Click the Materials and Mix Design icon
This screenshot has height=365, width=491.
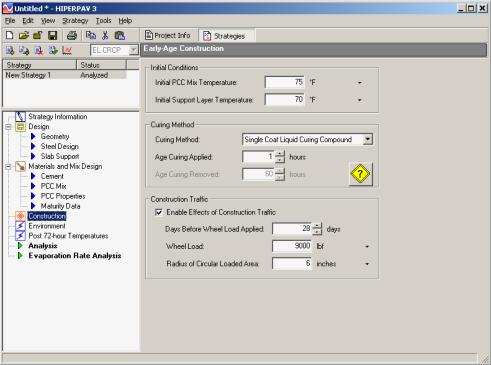click(x=20, y=166)
